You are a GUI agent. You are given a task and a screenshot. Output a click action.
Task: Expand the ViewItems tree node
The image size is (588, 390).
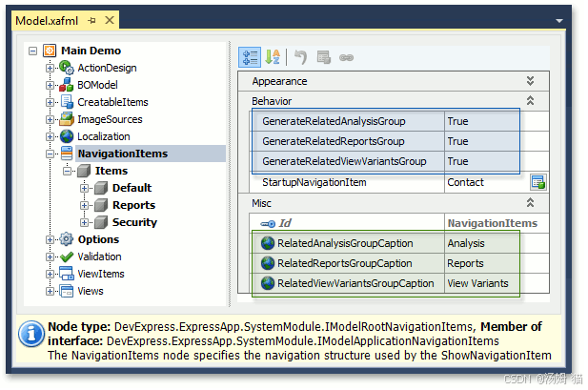[50, 274]
